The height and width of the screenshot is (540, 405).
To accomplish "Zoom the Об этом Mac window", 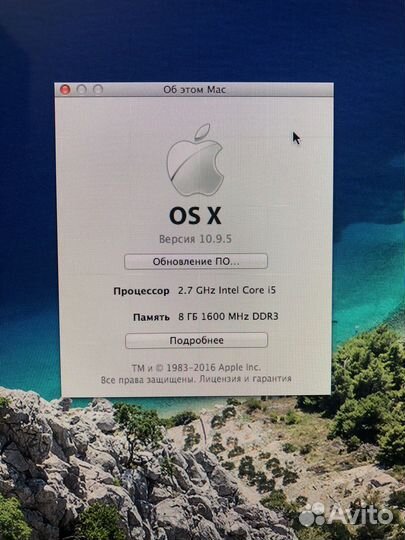I will coord(98,90).
